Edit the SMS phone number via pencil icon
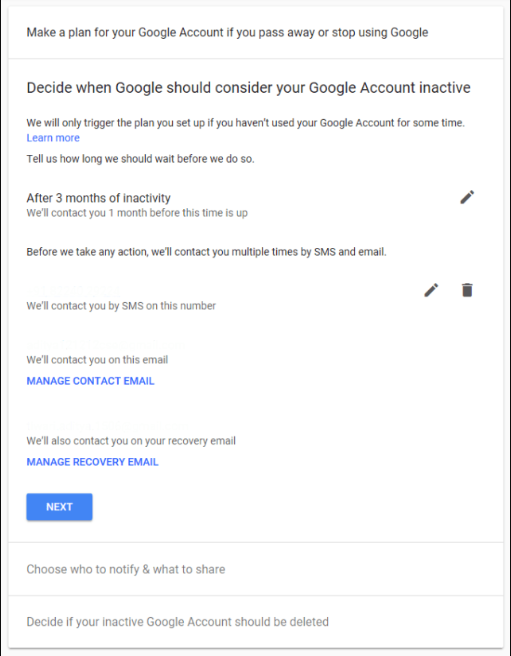This screenshot has width=511, height=656. pyautogui.click(x=431, y=290)
